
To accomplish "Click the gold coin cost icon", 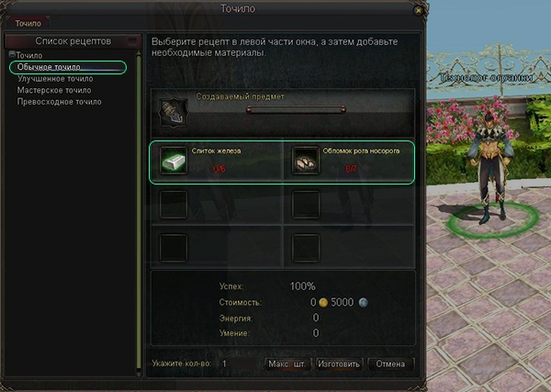I will tap(323, 302).
